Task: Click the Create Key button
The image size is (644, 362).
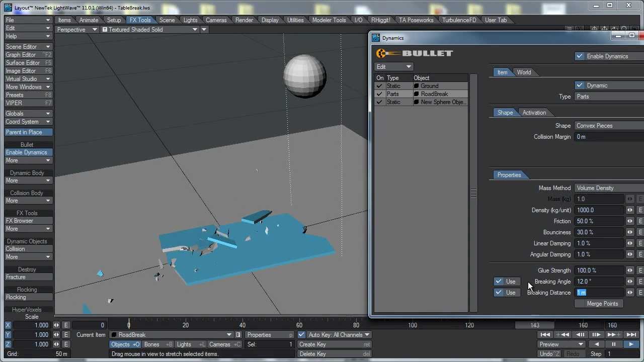Action: 334,344
